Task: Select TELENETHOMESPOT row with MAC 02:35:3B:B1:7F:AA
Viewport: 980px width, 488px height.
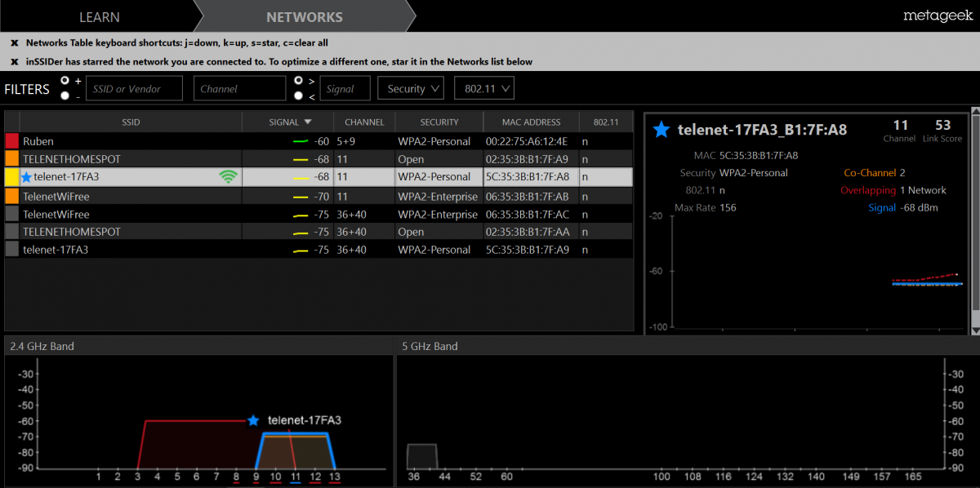Action: 318,232
